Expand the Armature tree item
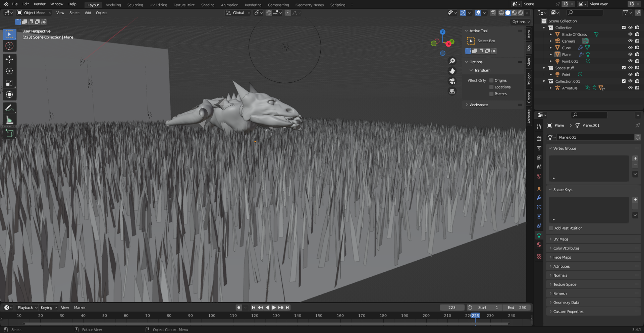Image resolution: width=644 pixels, height=333 pixels. click(550, 88)
